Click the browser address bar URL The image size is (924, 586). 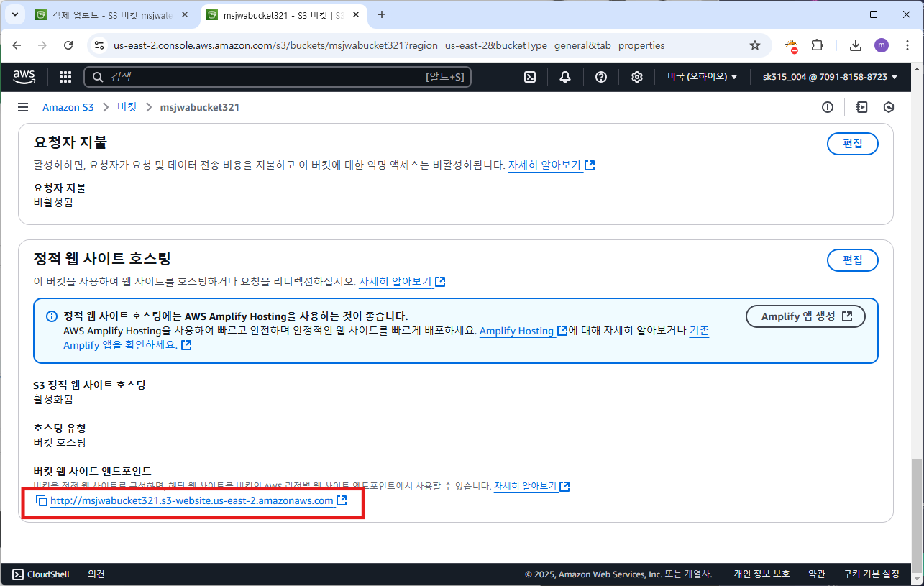pyautogui.click(x=389, y=45)
